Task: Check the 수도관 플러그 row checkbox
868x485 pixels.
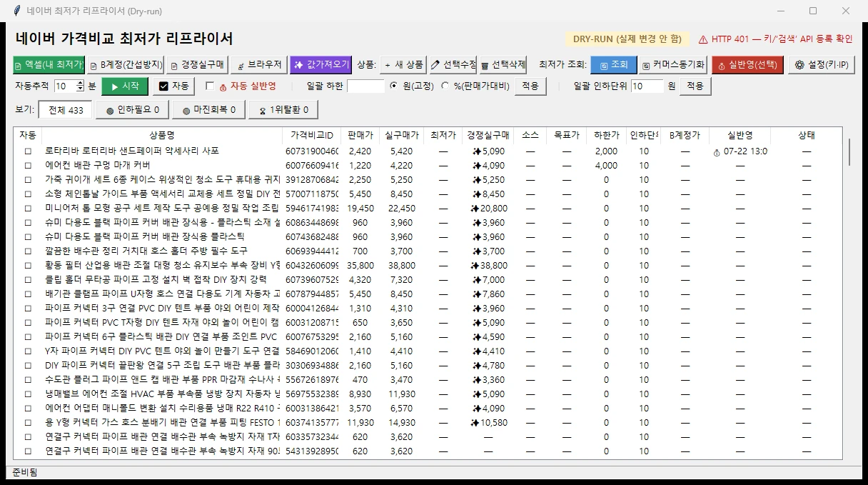Action: pyautogui.click(x=29, y=380)
